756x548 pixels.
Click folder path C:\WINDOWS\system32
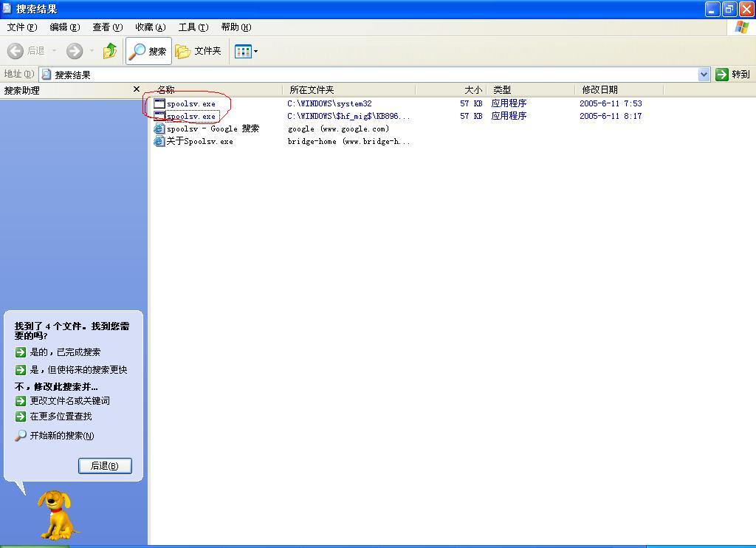[329, 103]
